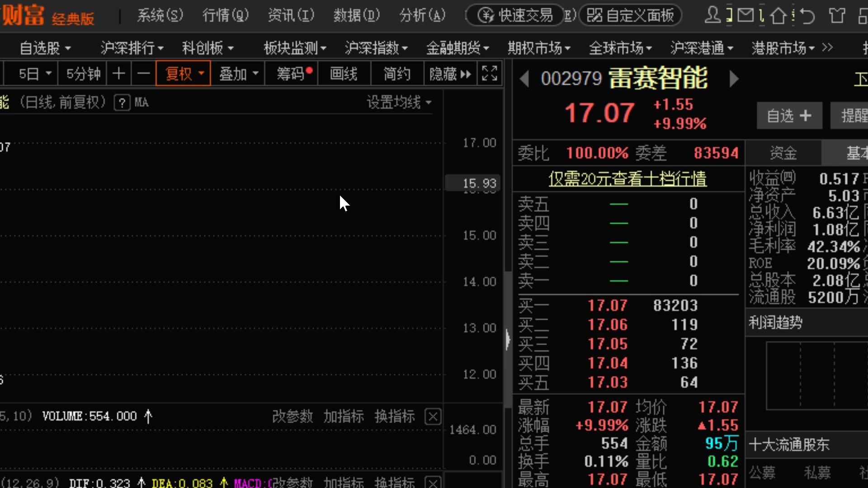The width and height of the screenshot is (868, 488).
Task: Expand the 期权市场 dropdown
Action: [539, 47]
